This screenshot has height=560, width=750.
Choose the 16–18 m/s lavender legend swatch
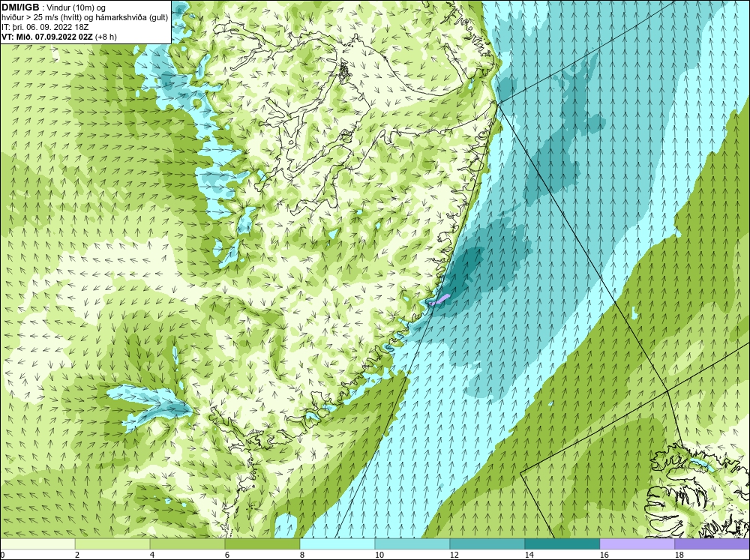(x=637, y=544)
